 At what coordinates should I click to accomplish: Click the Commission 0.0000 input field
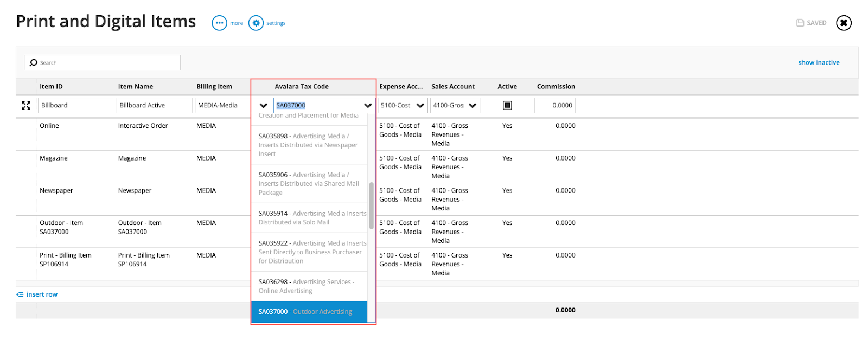coord(554,106)
